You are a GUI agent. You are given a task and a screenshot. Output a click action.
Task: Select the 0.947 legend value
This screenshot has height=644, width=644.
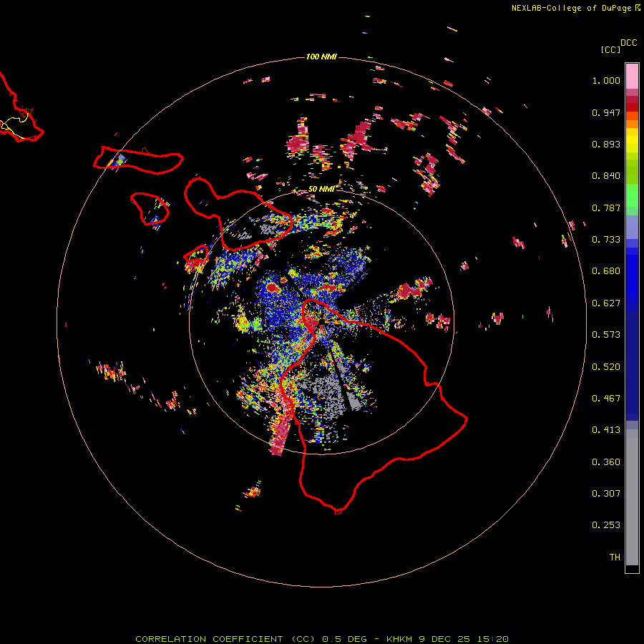(606, 112)
